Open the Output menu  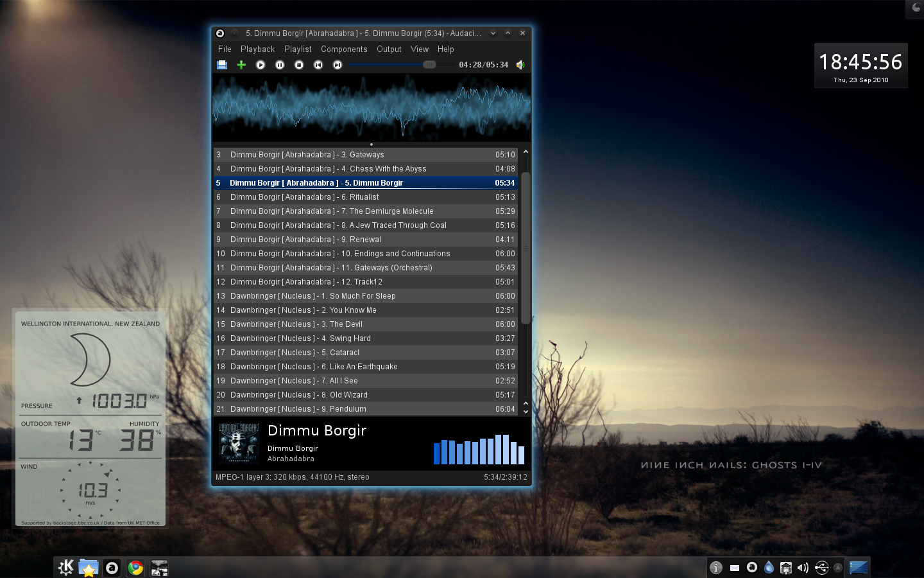[x=389, y=49]
